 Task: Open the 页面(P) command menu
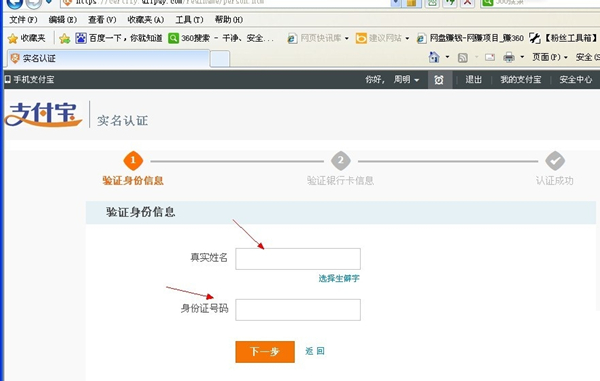click(549, 57)
